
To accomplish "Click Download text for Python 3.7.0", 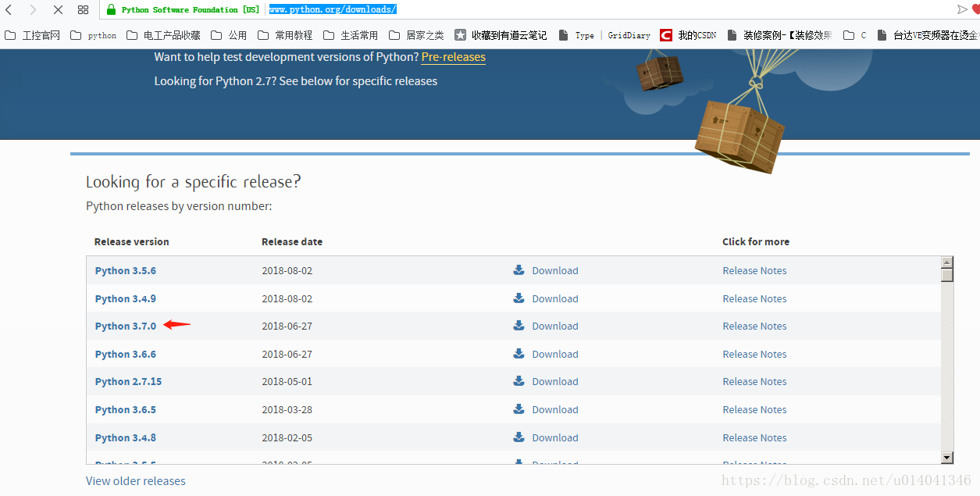I will [x=555, y=327].
